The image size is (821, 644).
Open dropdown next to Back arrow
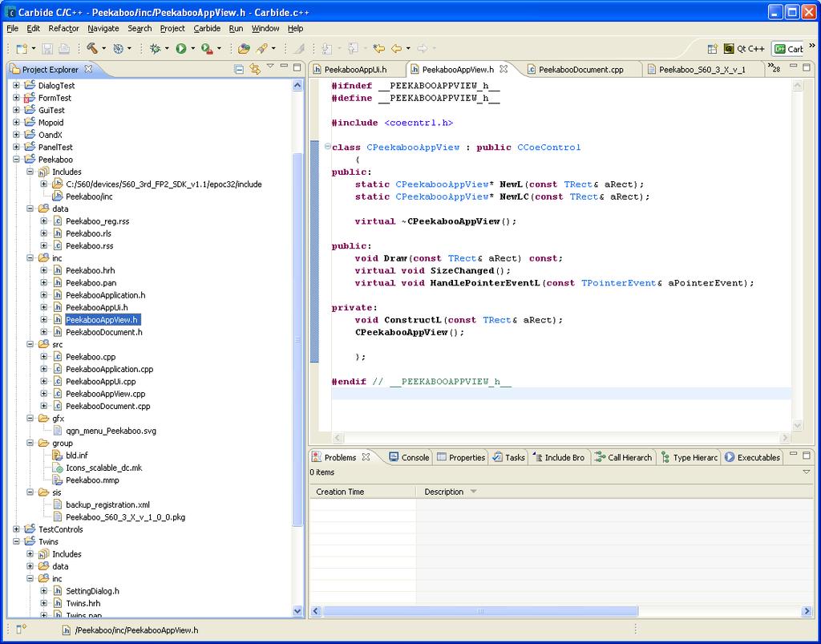point(408,49)
